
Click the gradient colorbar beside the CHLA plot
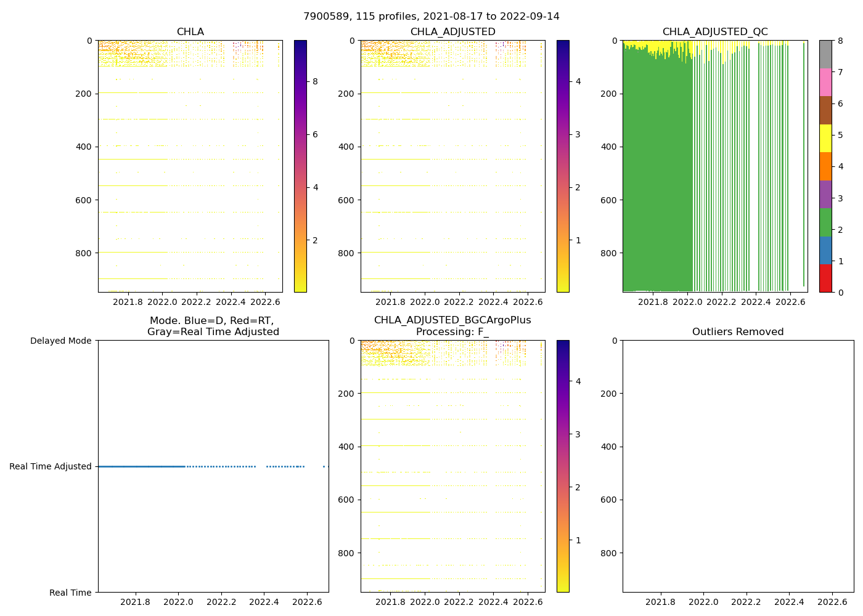click(x=300, y=166)
